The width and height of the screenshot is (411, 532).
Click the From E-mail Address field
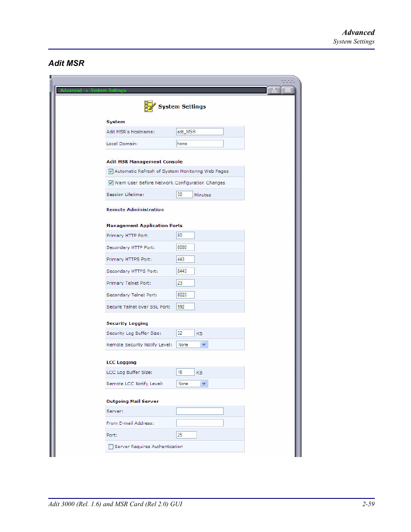(x=200, y=423)
